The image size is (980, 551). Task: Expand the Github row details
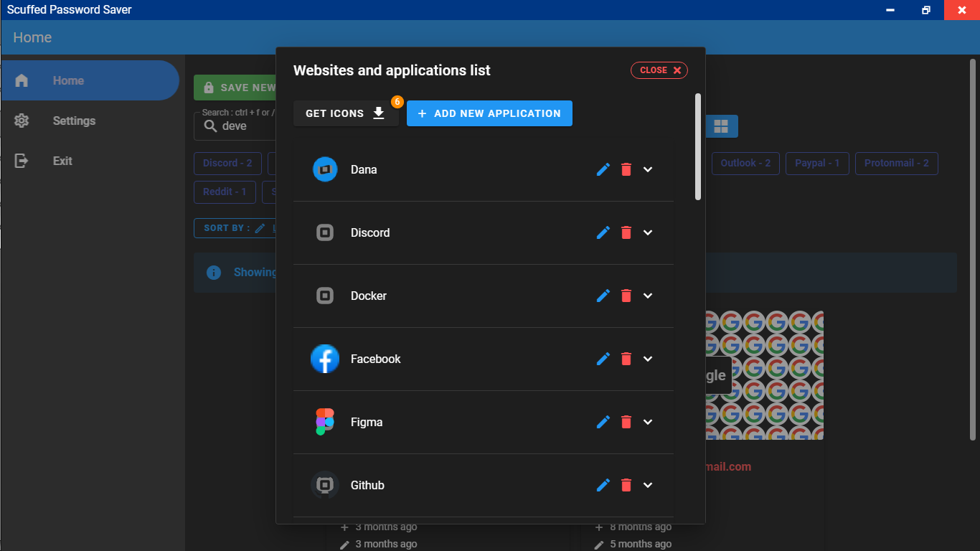click(x=648, y=485)
